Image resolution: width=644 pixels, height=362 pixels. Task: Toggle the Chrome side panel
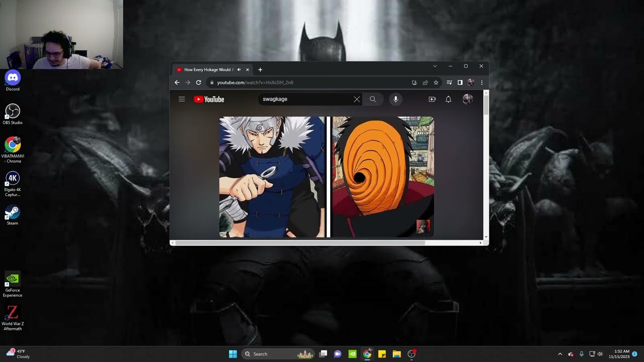coord(460,82)
